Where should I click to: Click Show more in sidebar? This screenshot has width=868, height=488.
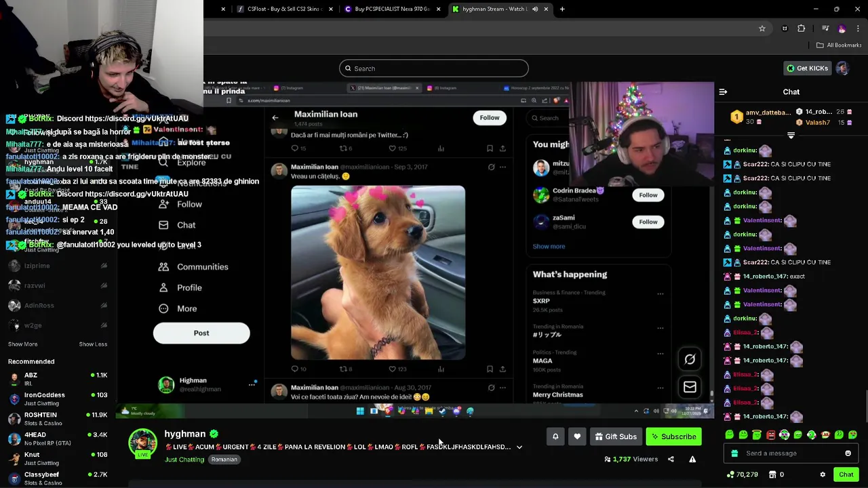(22, 344)
